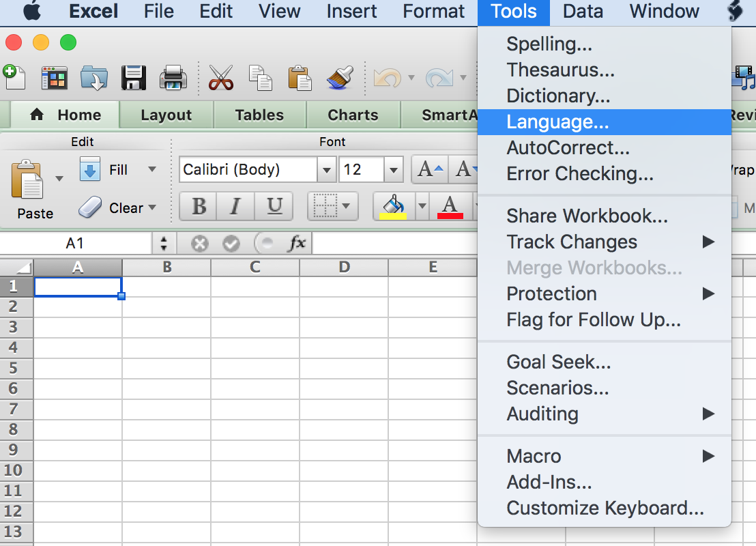
Task: Click the script menu icon in menu bar
Action: 735,12
